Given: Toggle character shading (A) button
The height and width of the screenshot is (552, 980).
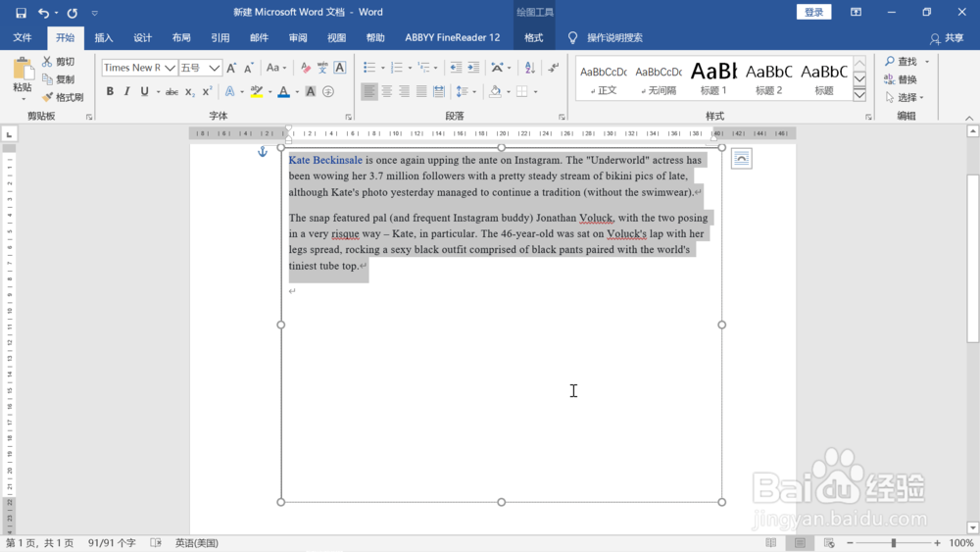Looking at the screenshot, I should (311, 91).
